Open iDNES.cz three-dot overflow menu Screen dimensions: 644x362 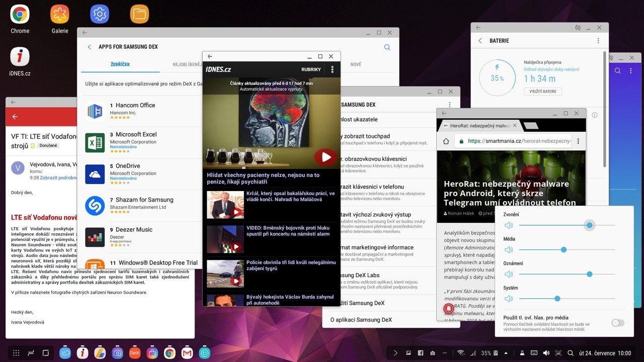pyautogui.click(x=333, y=69)
